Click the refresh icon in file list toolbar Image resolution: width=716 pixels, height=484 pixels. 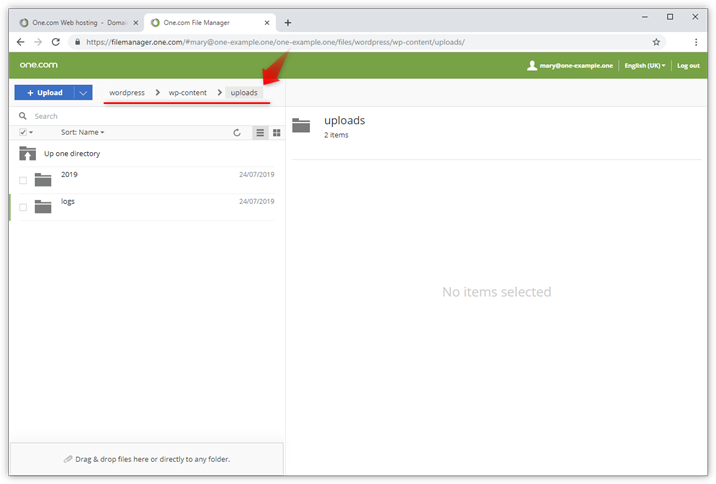click(237, 132)
